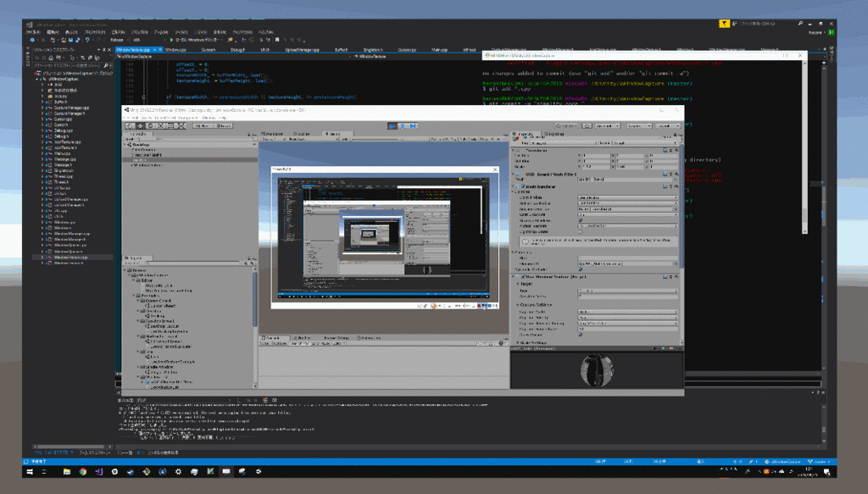Open Unity Layers dropdown in toolbar
Image resolution: width=868 pixels, height=494 pixels.
[x=639, y=126]
